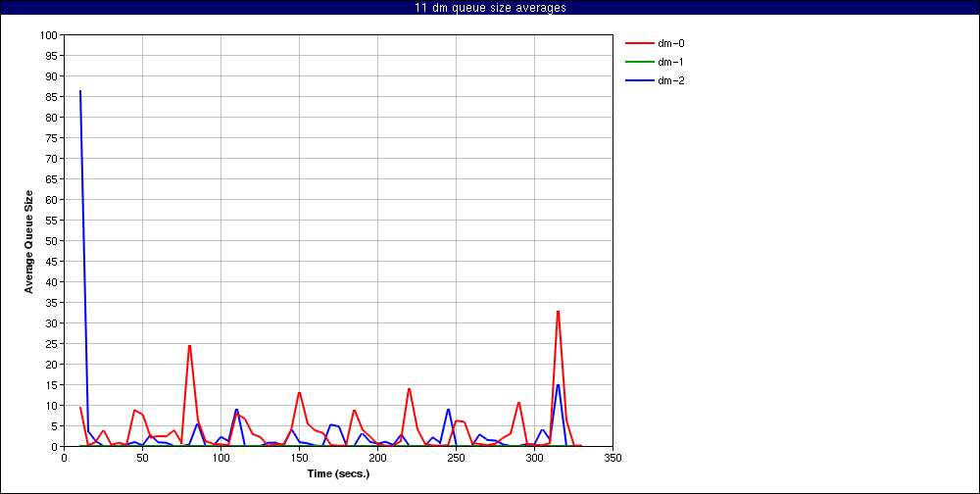Click the x-axis tick value 100
Image resolution: width=980 pixels, height=494 pixels.
click(x=220, y=458)
